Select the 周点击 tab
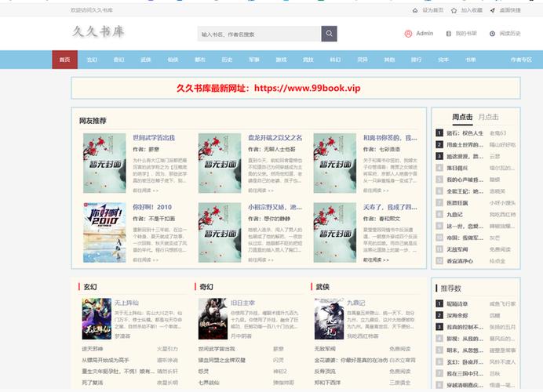The height and width of the screenshot is (392, 543). coord(462,118)
